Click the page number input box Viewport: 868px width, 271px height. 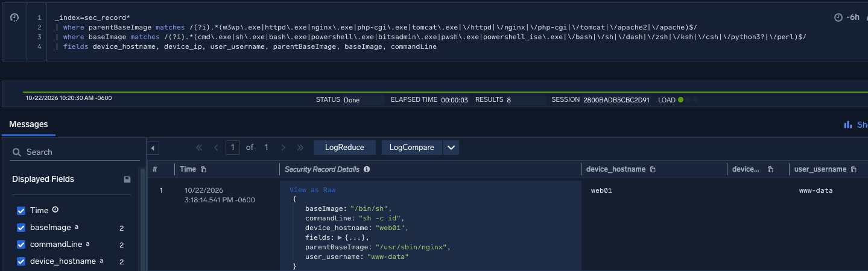click(x=233, y=148)
